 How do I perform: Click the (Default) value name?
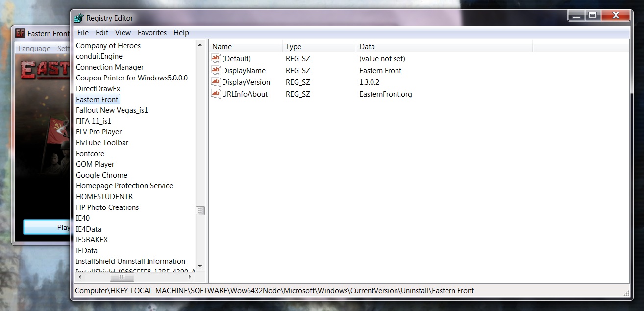[x=236, y=59]
